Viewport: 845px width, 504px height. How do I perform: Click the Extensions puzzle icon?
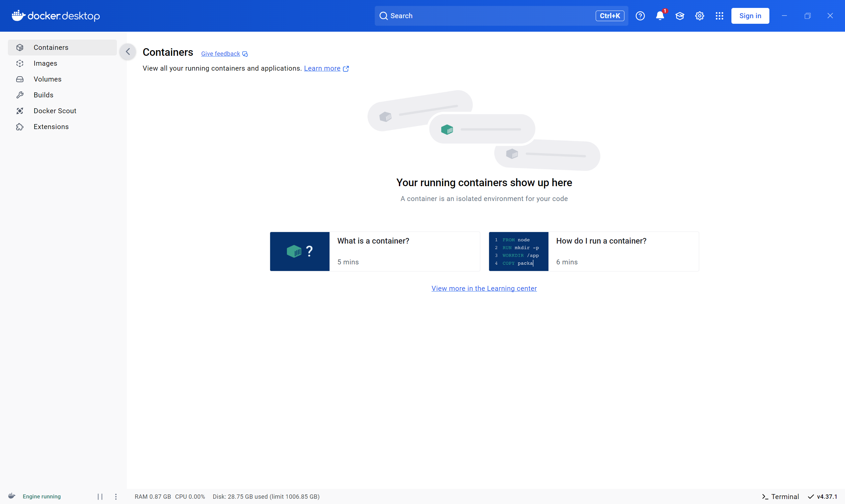(x=20, y=127)
